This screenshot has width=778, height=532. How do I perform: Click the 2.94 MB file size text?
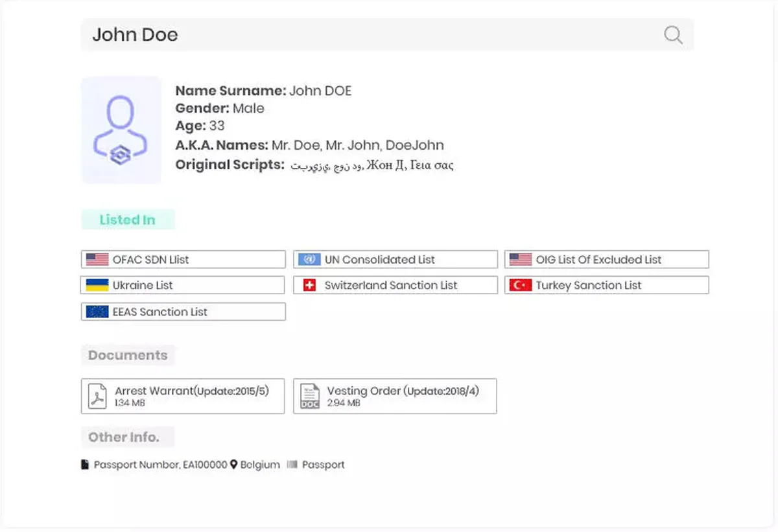coord(344,403)
